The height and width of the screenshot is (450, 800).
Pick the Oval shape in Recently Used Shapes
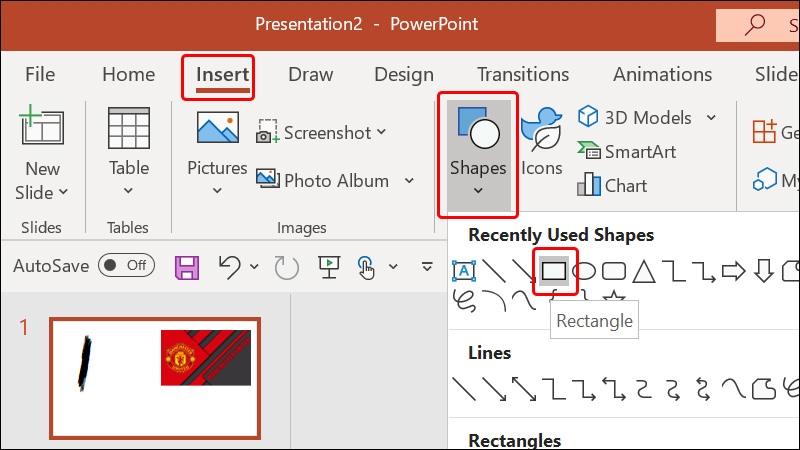584,271
